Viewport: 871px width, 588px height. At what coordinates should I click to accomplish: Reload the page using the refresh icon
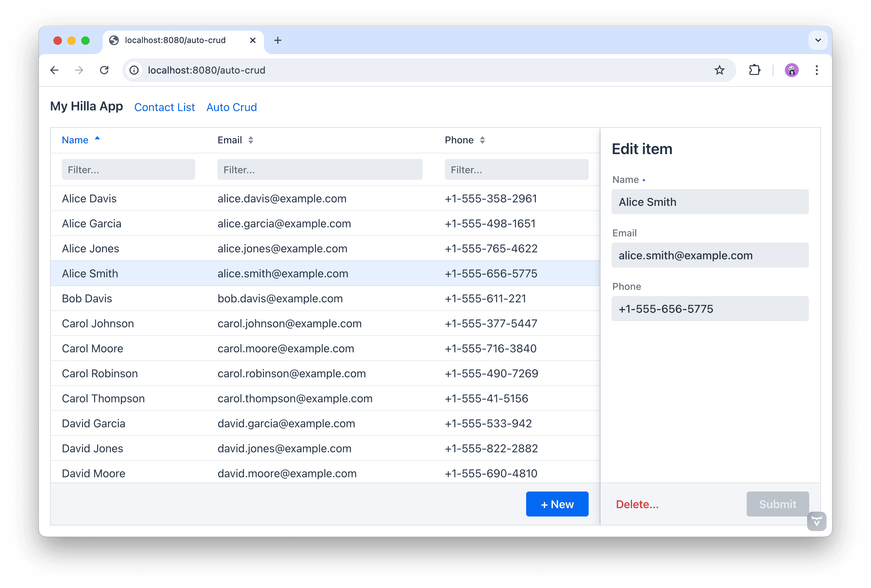(104, 70)
